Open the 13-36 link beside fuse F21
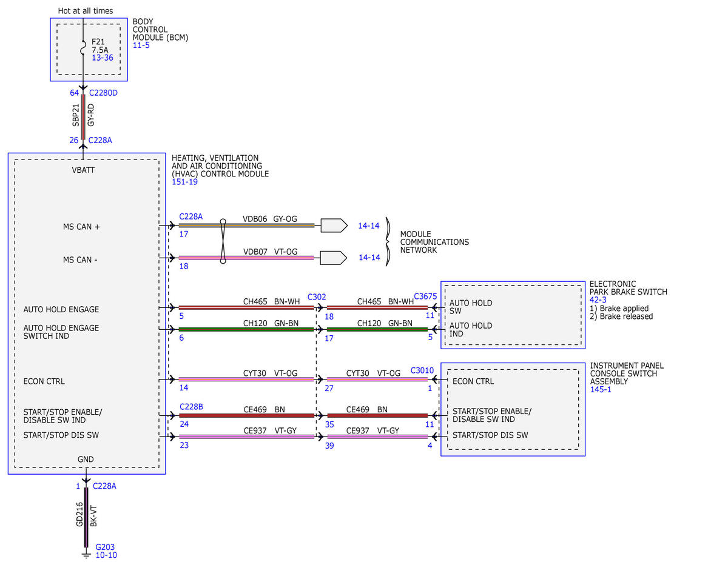Viewport: 728px width, 562px height. (x=103, y=58)
